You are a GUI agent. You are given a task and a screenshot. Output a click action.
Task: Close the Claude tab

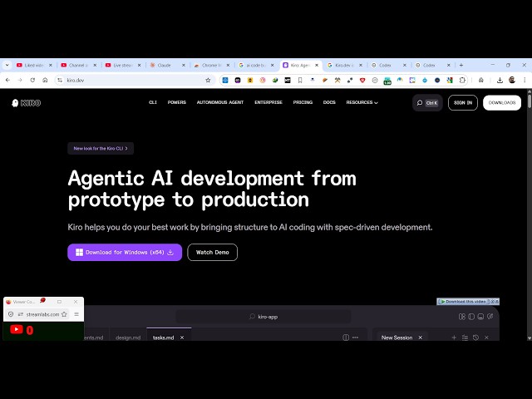coord(184,65)
